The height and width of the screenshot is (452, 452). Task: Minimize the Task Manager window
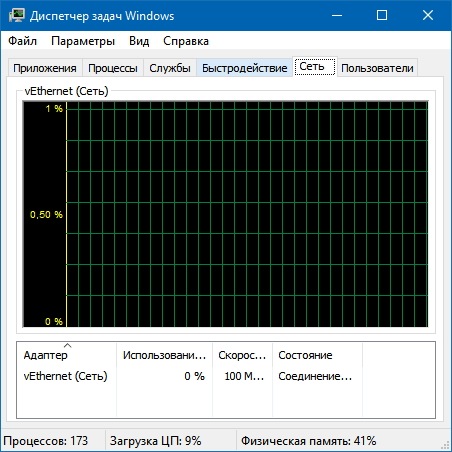[x=337, y=15]
